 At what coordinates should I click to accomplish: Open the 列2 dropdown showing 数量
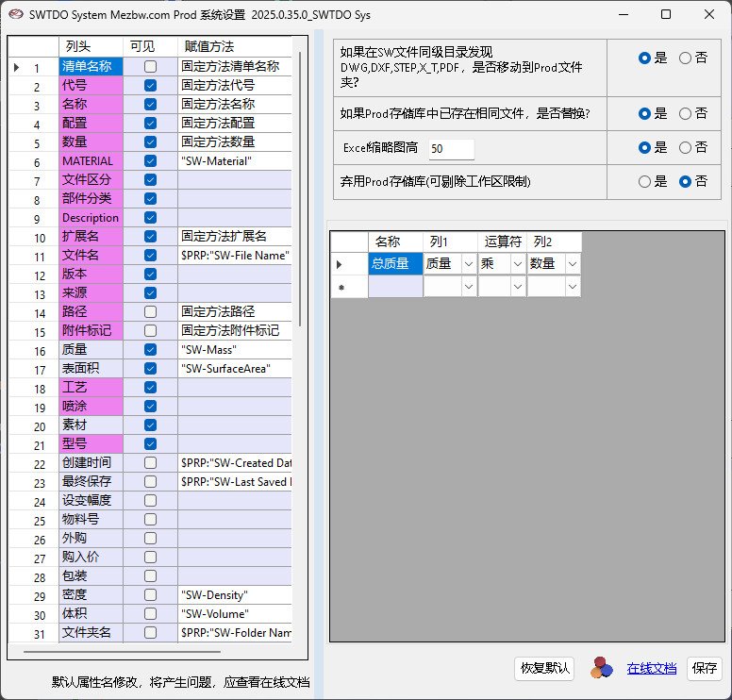(572, 264)
